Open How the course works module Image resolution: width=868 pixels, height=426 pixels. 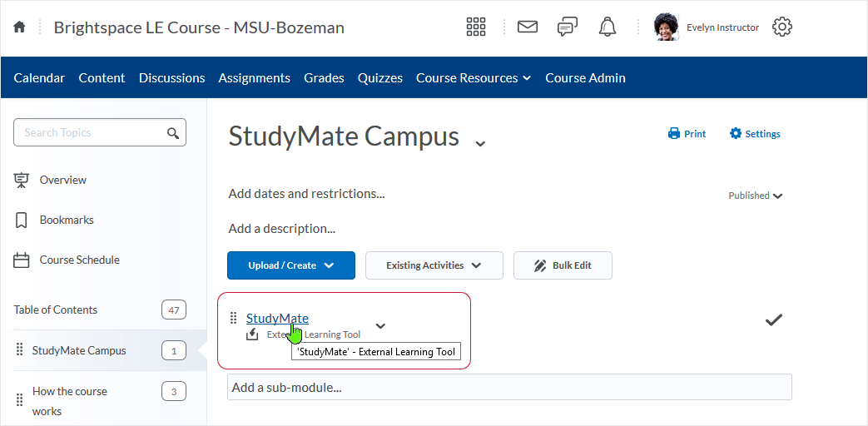[70, 401]
